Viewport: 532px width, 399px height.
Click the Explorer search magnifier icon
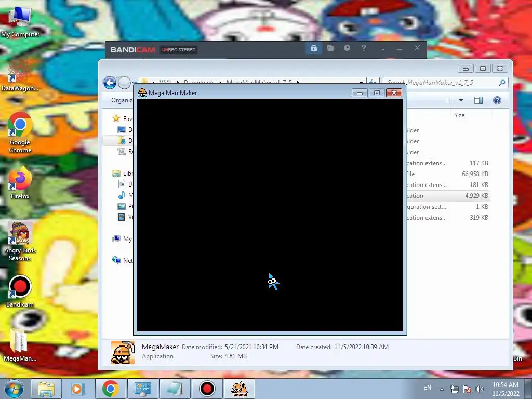502,83
